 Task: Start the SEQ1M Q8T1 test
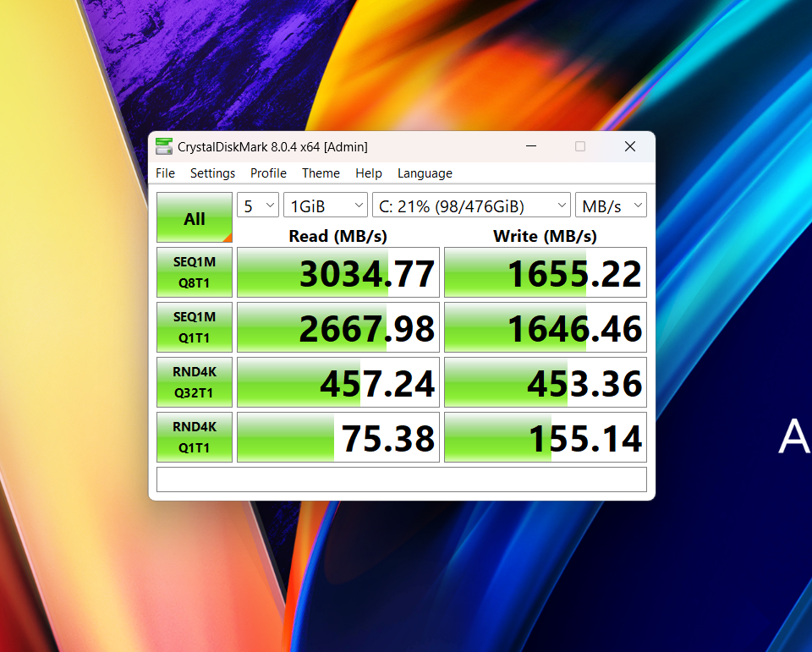coord(195,272)
